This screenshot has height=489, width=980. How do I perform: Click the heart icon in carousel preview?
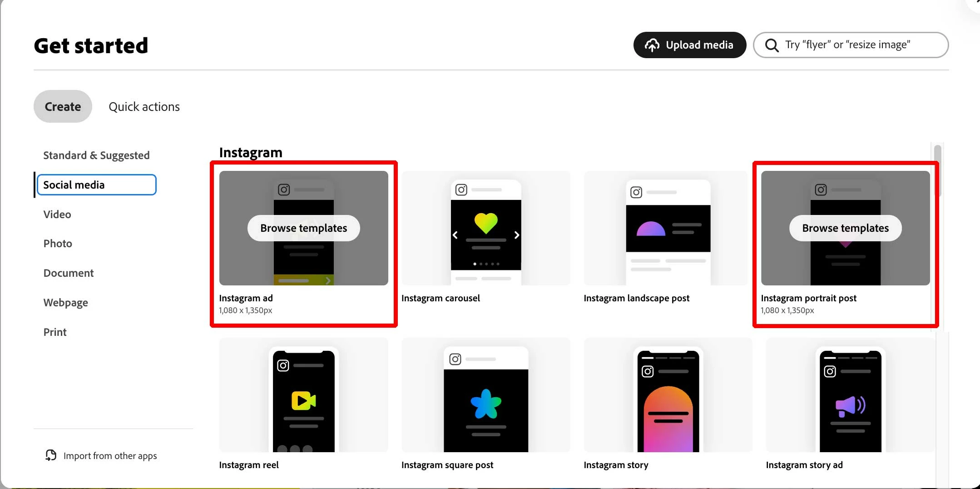(x=486, y=223)
